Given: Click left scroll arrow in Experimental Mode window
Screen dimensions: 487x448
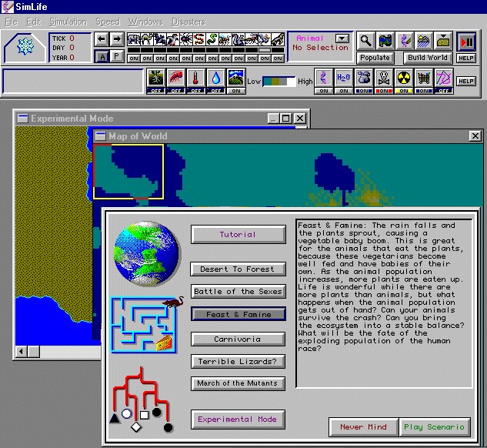Looking at the screenshot, I should (x=21, y=352).
